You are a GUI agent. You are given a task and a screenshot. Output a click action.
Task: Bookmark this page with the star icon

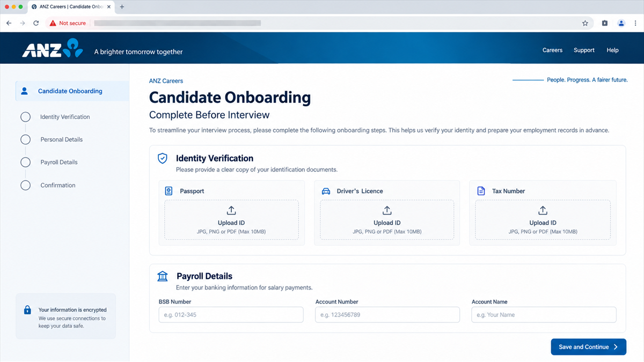pyautogui.click(x=585, y=23)
